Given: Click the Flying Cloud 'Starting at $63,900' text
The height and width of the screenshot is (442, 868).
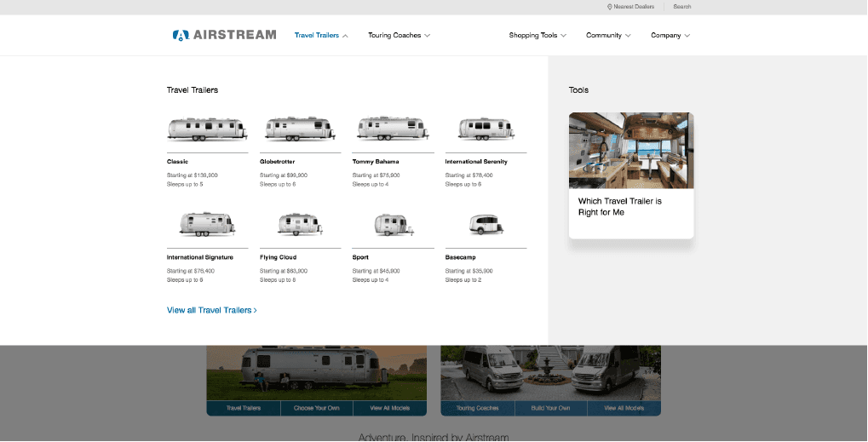Looking at the screenshot, I should click(284, 271).
